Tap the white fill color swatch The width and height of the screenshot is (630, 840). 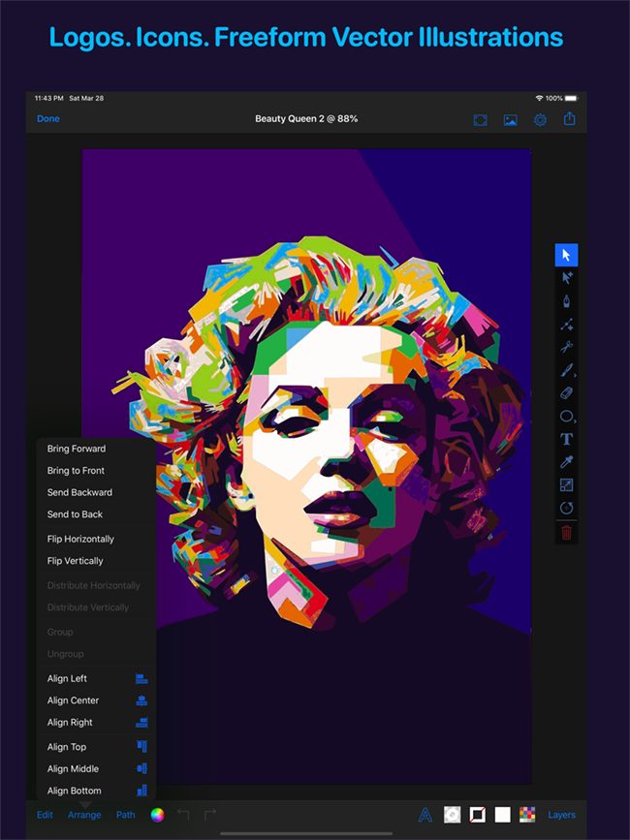point(502,815)
